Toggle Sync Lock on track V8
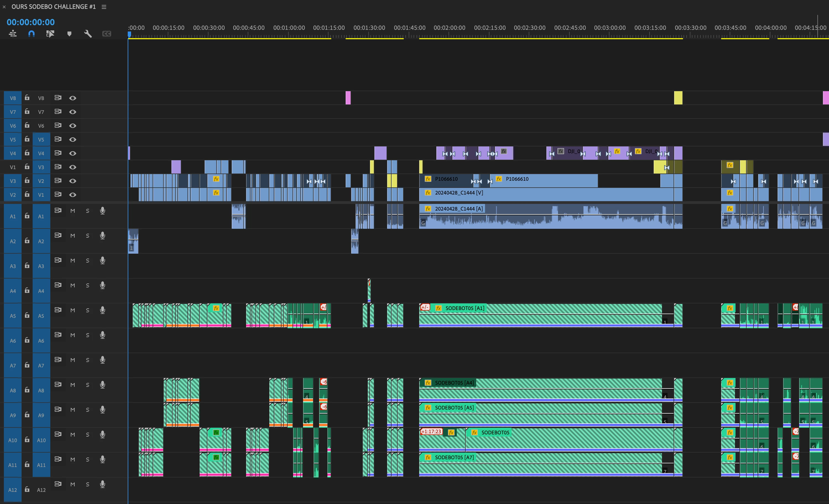This screenshot has height=504, width=829. (x=58, y=98)
